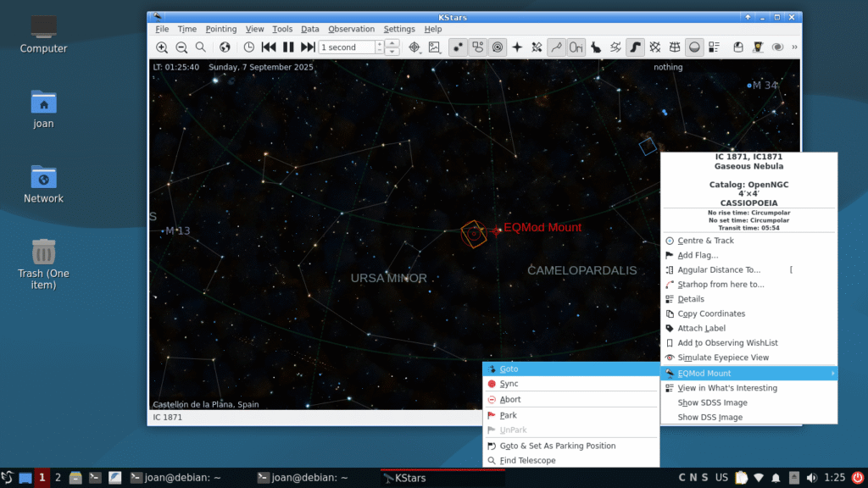Screen dimensions: 868x488
Task: Click the Zoom In magnifier icon
Action: 161,47
